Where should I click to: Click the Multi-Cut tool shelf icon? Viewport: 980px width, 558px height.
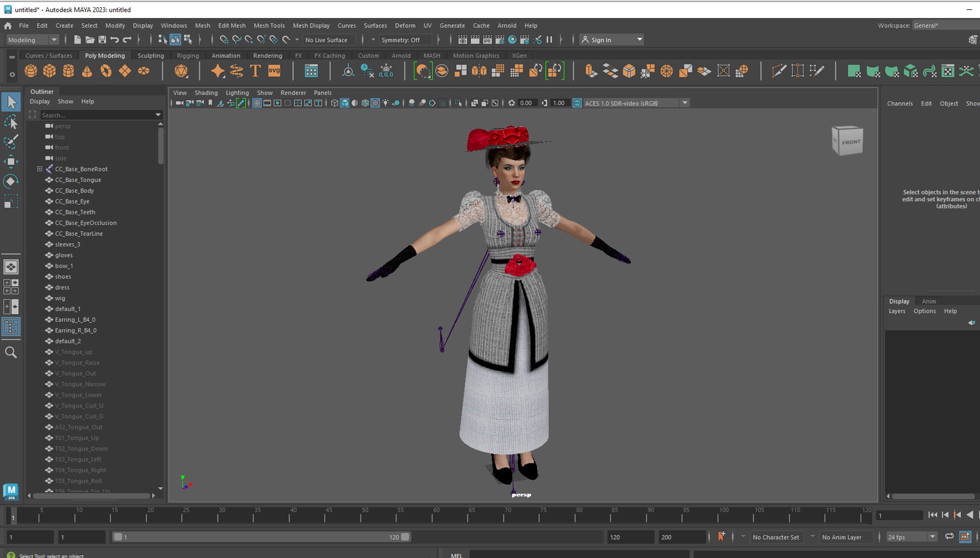779,71
